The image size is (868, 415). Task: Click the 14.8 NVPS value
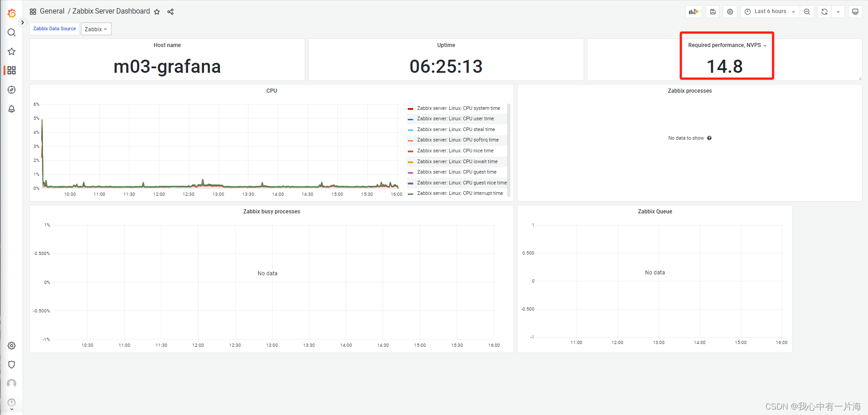click(x=725, y=66)
